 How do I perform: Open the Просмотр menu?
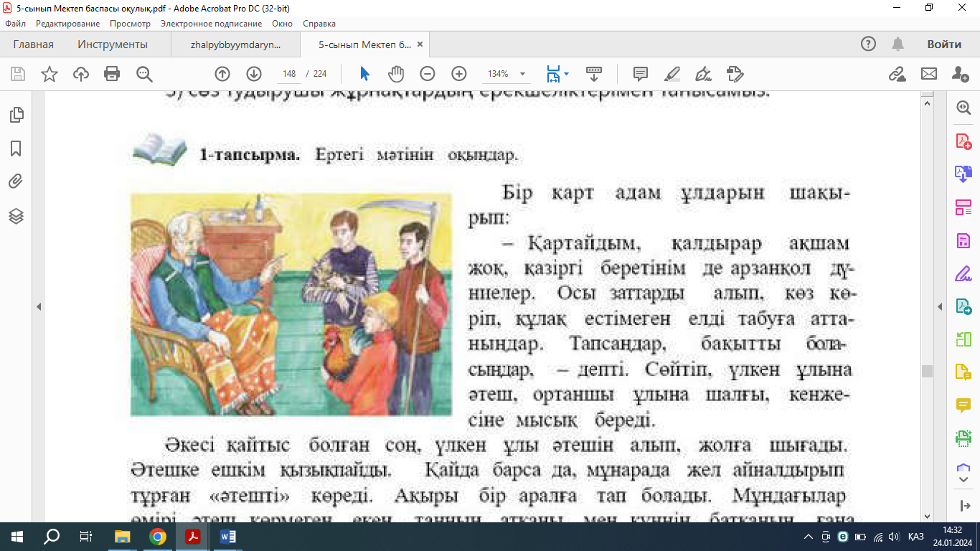click(x=130, y=24)
